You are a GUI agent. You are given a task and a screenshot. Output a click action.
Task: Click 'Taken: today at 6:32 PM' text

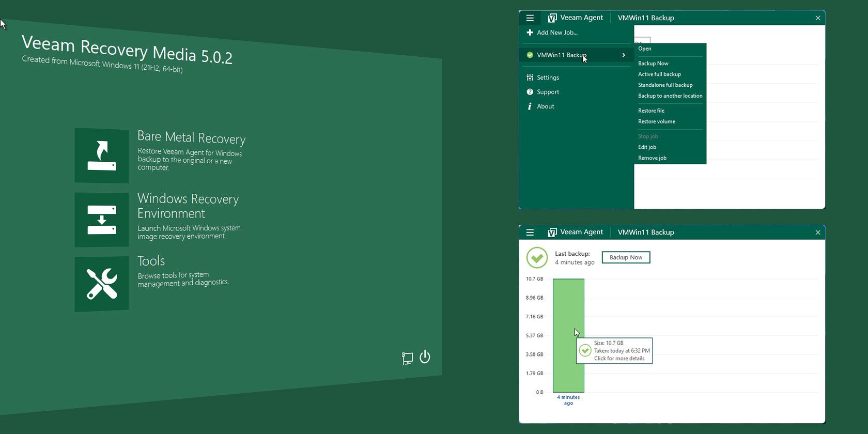[x=622, y=351]
